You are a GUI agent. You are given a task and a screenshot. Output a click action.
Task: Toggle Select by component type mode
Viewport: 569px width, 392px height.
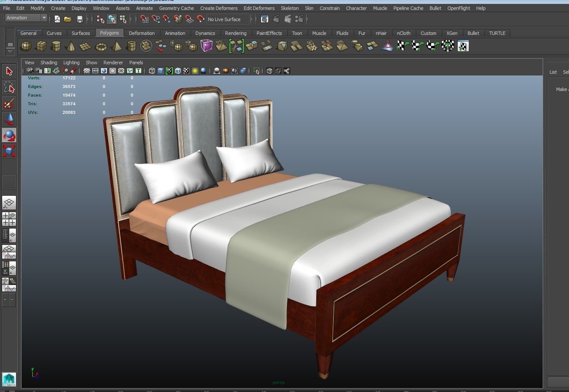point(123,19)
